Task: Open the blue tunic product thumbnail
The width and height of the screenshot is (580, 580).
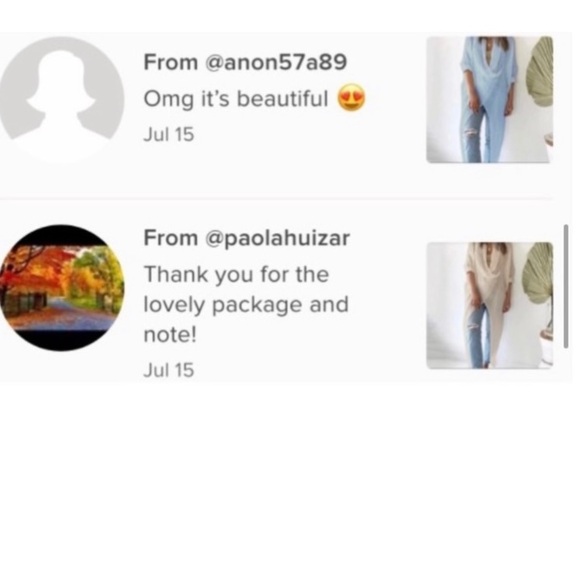Action: (489, 100)
